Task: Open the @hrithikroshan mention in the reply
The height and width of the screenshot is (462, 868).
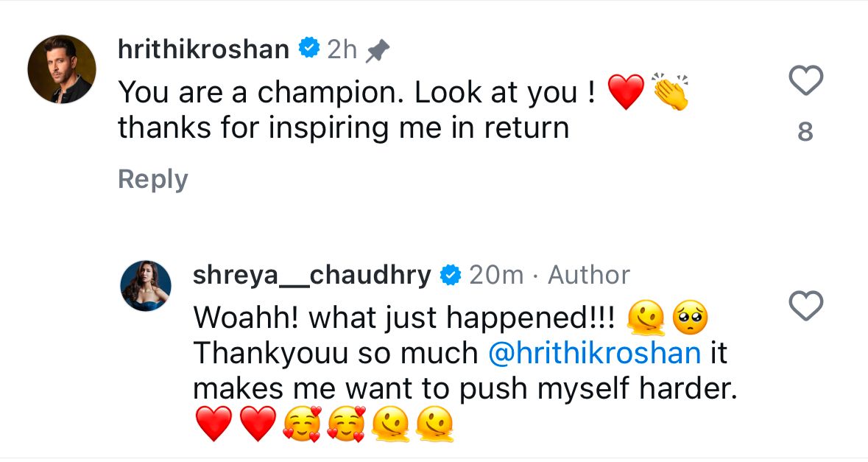Action: point(594,354)
